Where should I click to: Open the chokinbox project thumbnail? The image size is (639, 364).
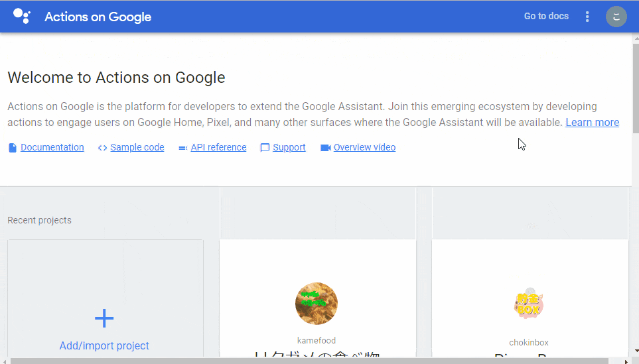[529, 304]
